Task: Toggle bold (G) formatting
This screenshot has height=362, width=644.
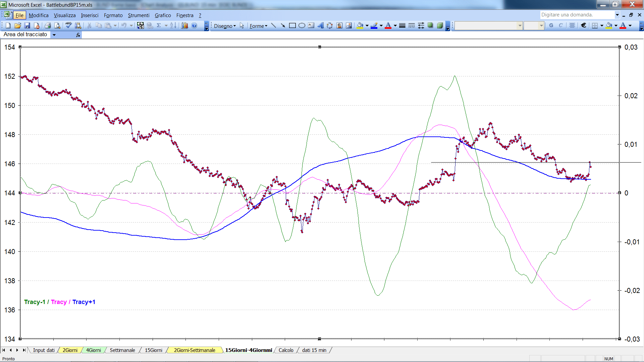Action: pos(551,25)
